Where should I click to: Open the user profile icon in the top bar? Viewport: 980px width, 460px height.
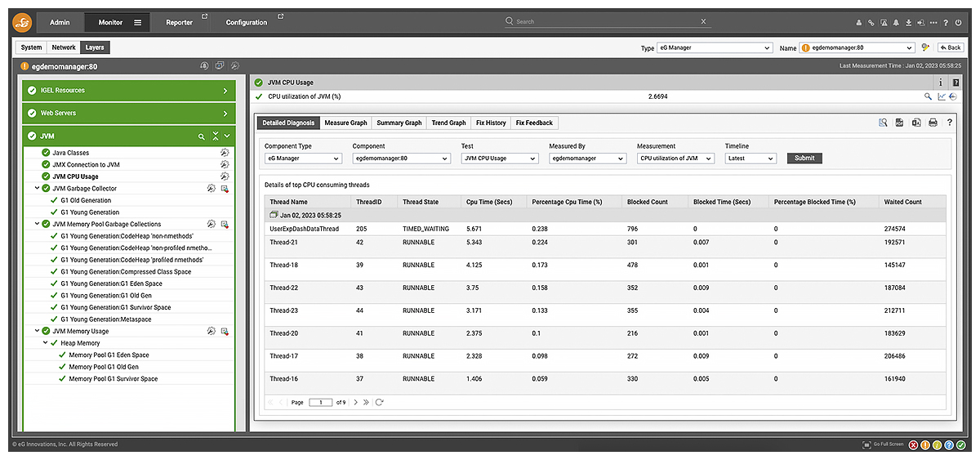(859, 23)
